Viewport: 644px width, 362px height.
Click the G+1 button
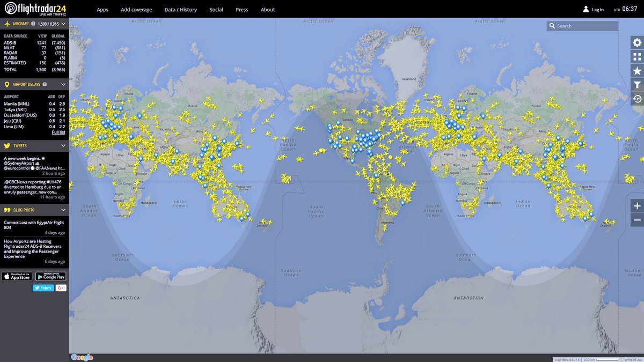[x=61, y=288]
